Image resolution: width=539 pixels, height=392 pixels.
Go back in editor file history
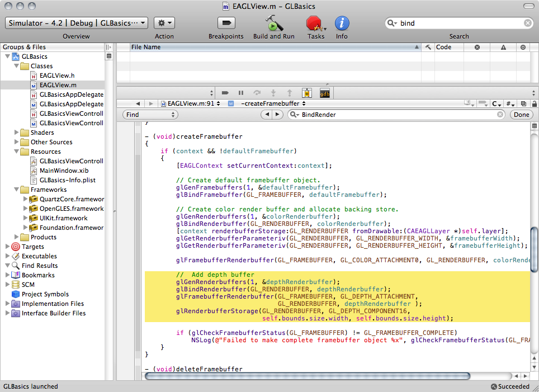point(138,103)
